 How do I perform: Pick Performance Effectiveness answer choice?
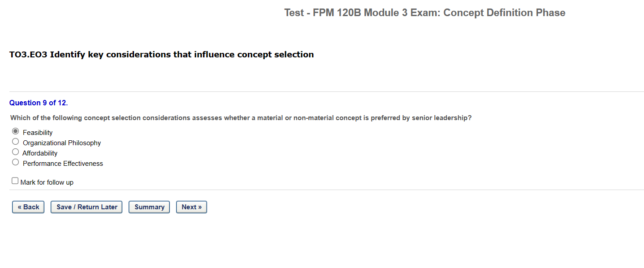(x=15, y=162)
